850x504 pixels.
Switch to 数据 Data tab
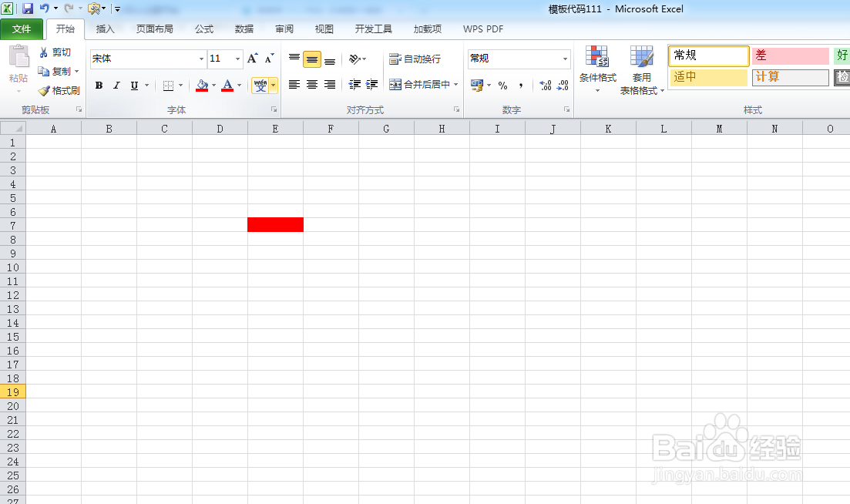point(244,29)
